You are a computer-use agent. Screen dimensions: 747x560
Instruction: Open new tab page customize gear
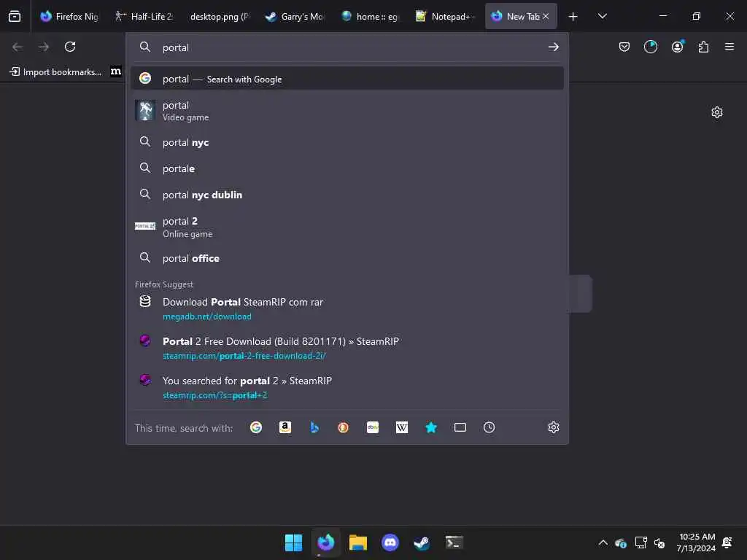pyautogui.click(x=716, y=112)
